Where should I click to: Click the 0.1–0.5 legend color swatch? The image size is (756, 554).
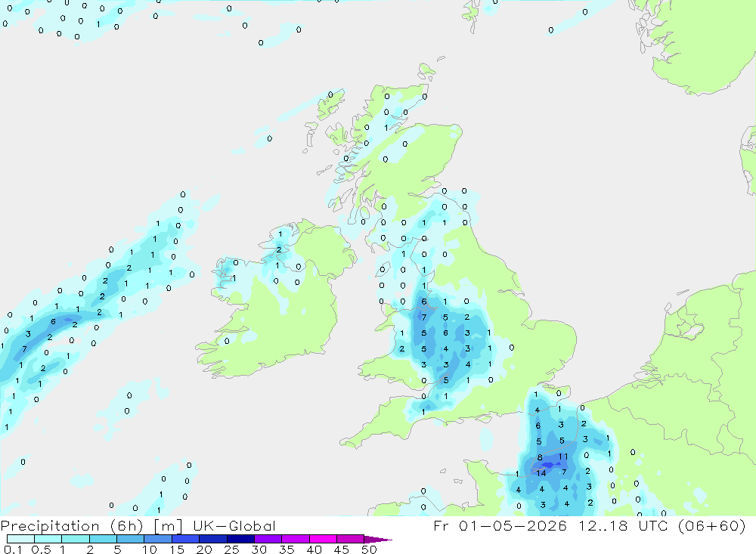tap(20, 539)
